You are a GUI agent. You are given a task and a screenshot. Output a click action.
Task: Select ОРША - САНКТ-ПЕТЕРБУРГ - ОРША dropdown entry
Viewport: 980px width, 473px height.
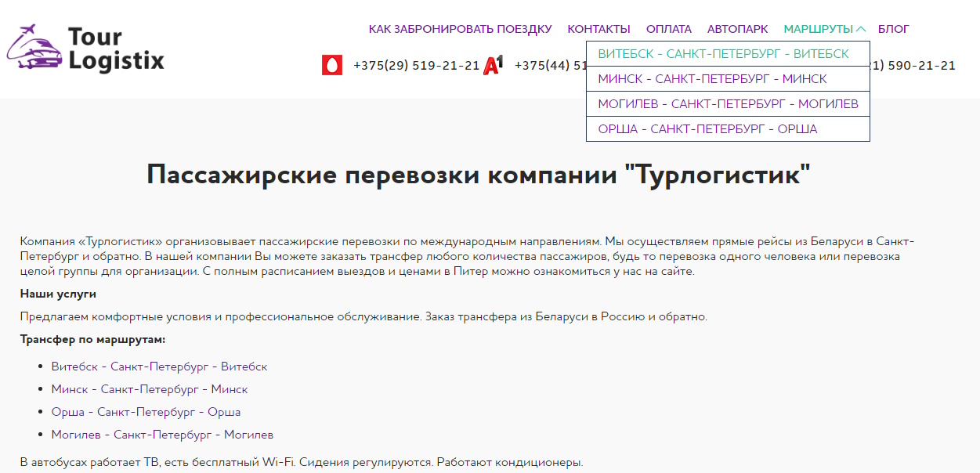pyautogui.click(x=707, y=129)
